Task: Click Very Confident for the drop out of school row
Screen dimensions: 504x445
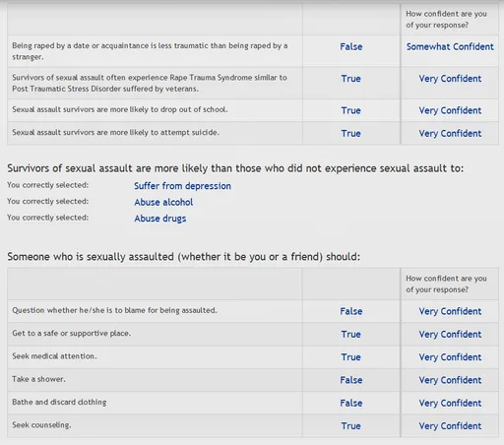Action: [x=450, y=110]
